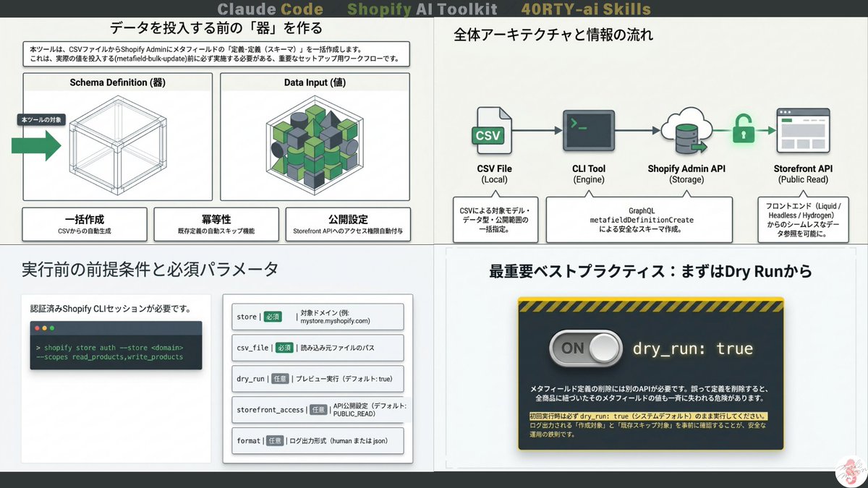868x488 pixels.
Task: Click the green dot in terminal window
Action: pyautogui.click(x=52, y=328)
